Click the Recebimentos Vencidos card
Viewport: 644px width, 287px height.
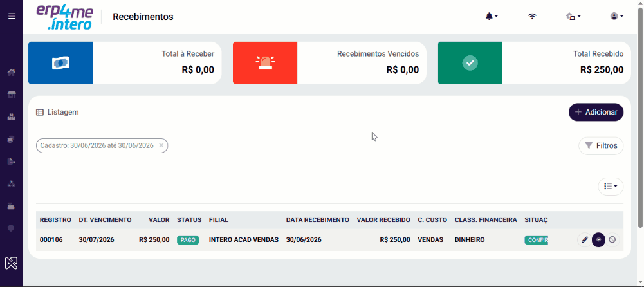329,63
